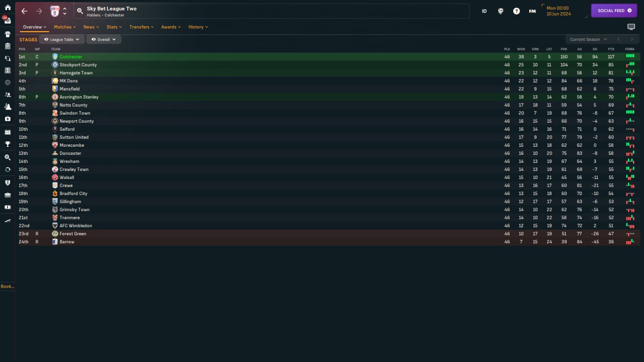Open the Stats tab menu

point(114,27)
